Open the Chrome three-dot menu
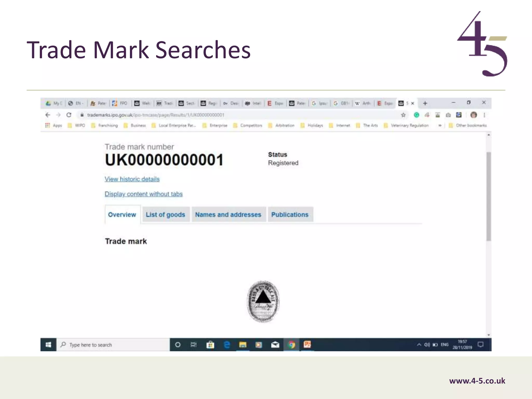Viewport: 532px width, 399px height. point(484,115)
